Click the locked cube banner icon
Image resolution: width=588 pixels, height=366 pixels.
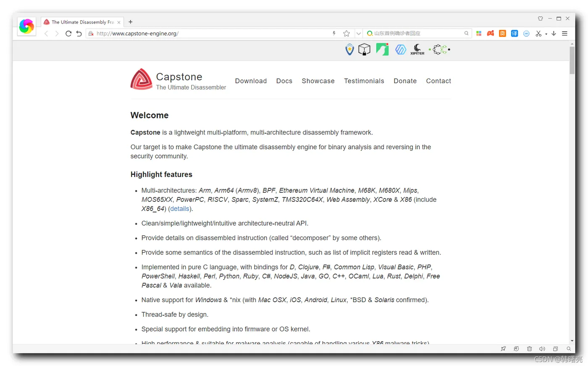[364, 50]
